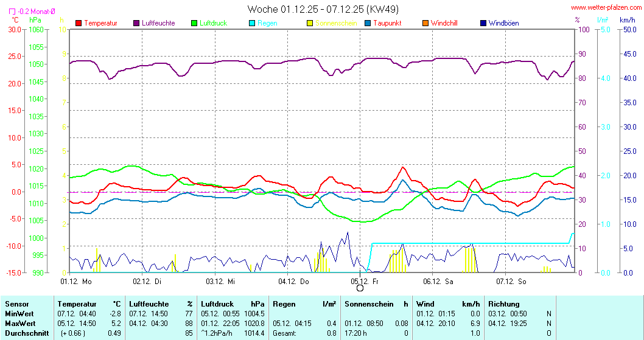Click the dark blue Windböen legend square
The image size is (644, 340).
(483, 23)
